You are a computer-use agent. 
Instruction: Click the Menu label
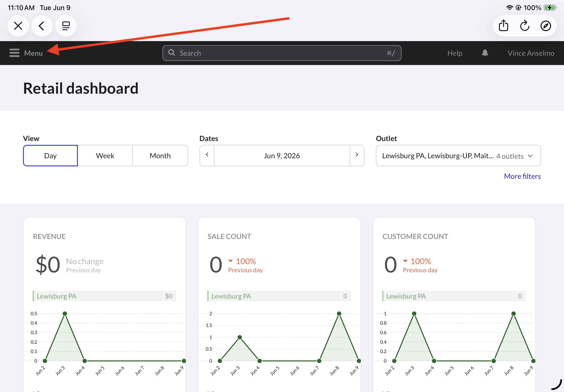point(33,53)
